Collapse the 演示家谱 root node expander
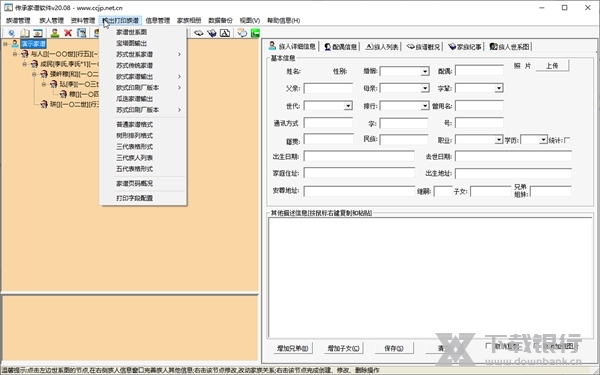This screenshot has height=375, width=600. point(5,44)
